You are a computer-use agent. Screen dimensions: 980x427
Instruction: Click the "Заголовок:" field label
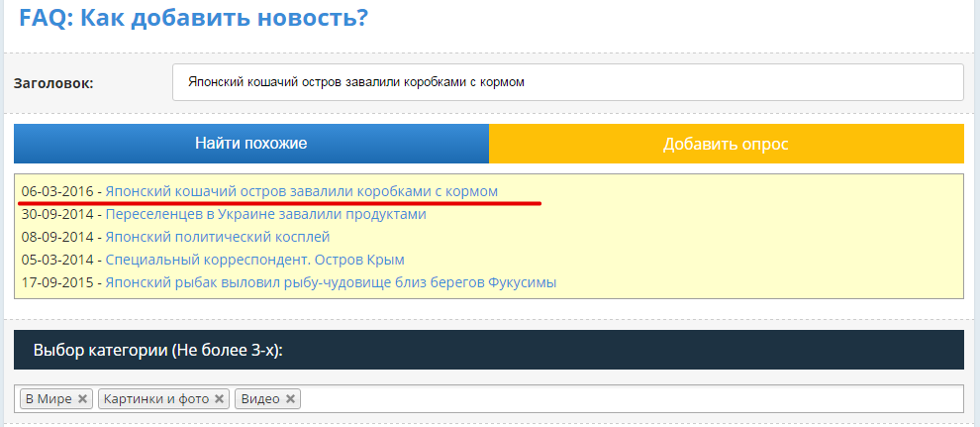click(53, 83)
